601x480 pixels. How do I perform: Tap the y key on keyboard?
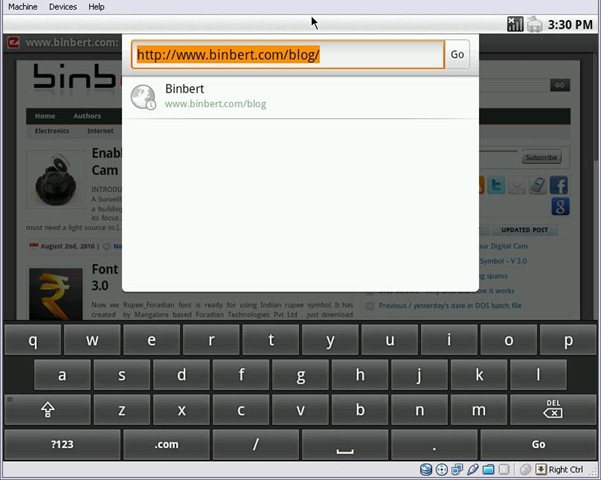[x=330, y=340]
